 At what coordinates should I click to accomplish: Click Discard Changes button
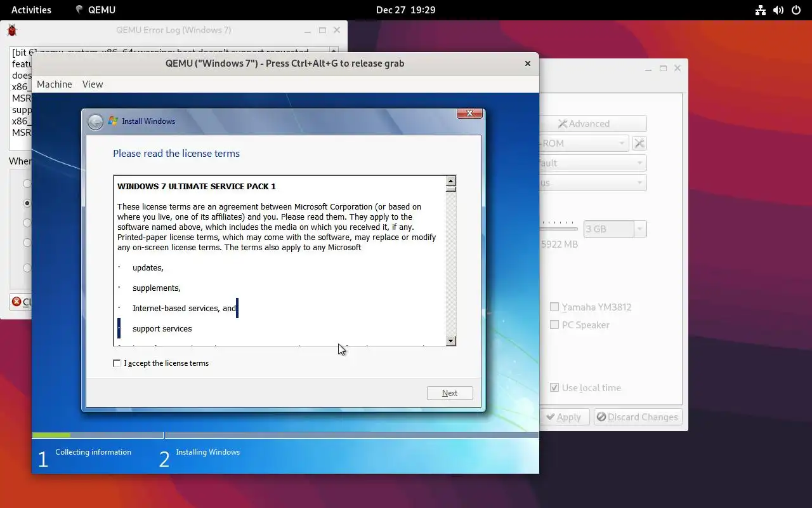(x=637, y=417)
